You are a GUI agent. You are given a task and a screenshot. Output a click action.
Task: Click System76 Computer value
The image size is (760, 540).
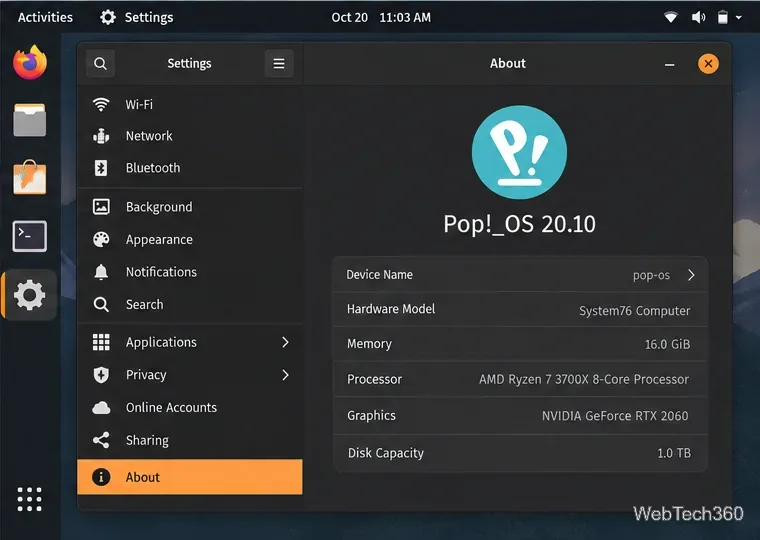(x=634, y=310)
